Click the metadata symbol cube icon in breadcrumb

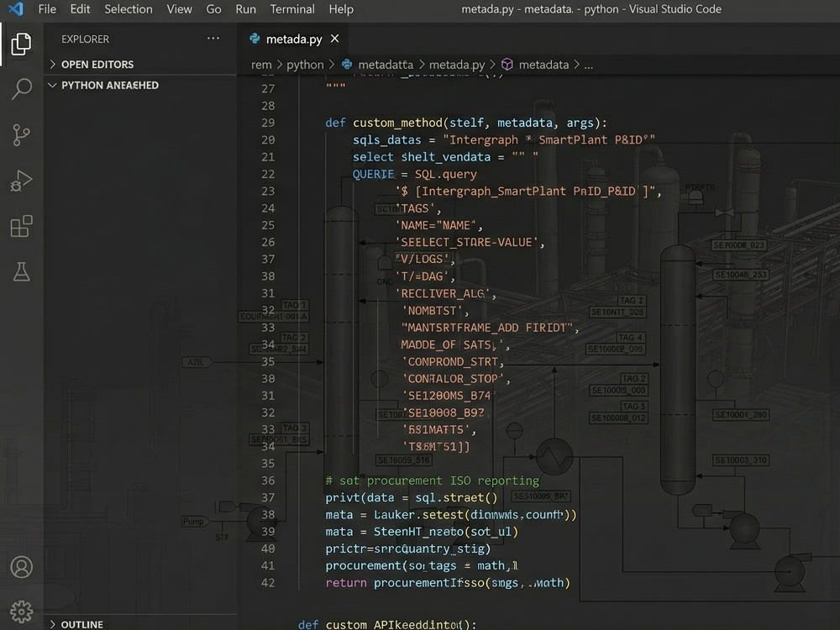(x=507, y=65)
